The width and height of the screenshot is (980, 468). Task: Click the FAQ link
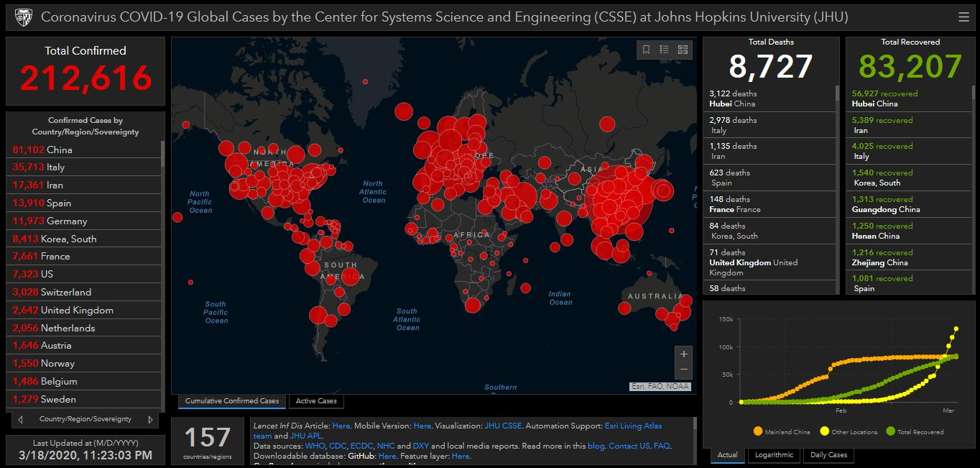[x=662, y=446]
